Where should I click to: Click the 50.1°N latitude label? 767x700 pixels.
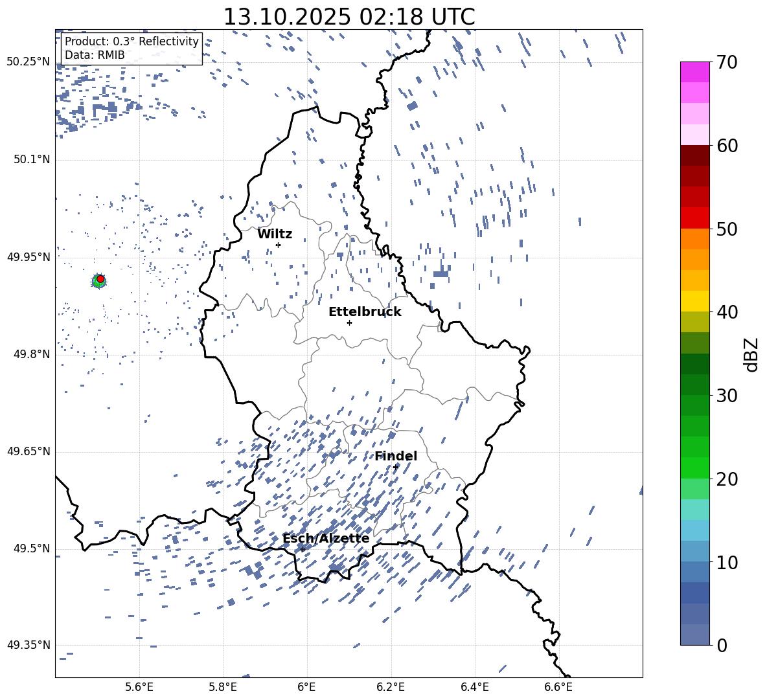(x=31, y=159)
